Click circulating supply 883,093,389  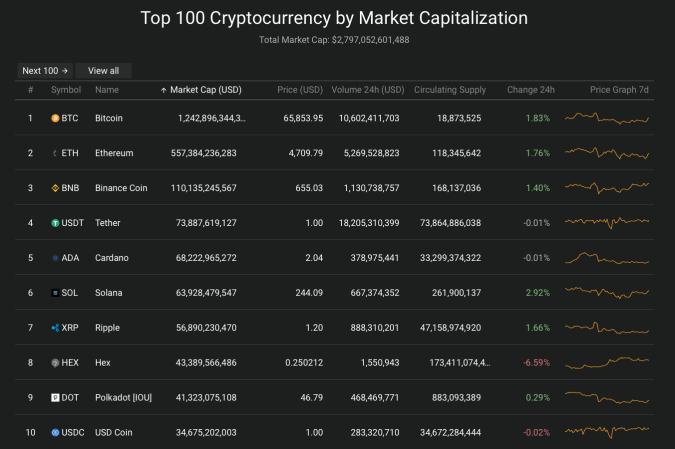click(456, 397)
